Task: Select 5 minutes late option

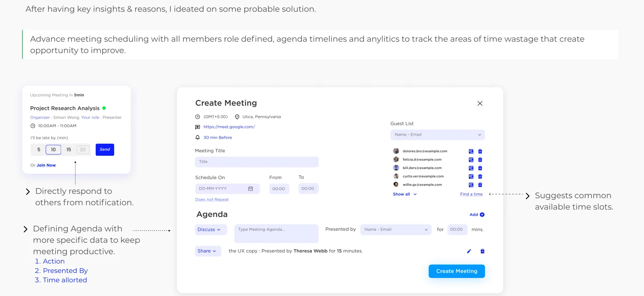Action: tap(39, 150)
